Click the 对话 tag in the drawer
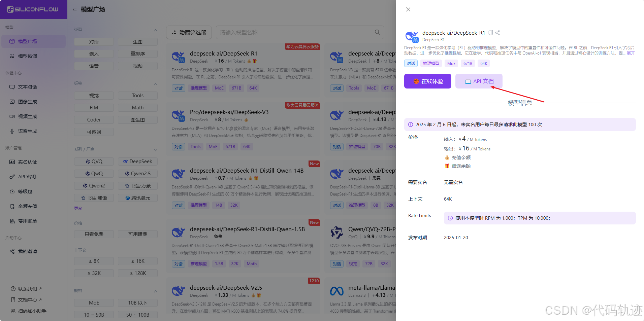 pyautogui.click(x=411, y=63)
